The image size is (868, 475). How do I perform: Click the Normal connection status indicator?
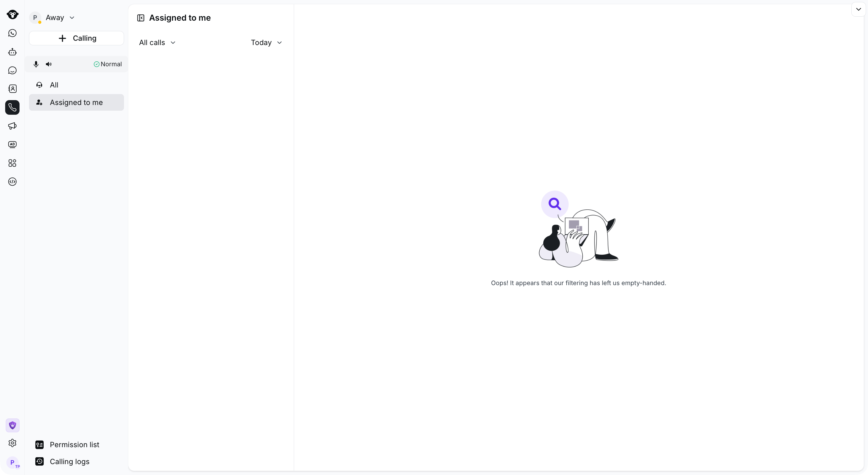pos(108,64)
